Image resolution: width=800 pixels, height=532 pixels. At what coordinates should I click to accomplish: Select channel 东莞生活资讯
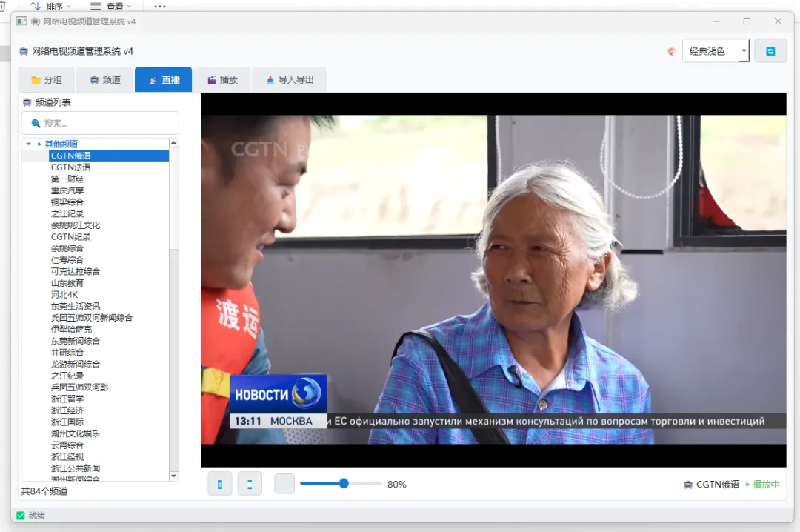(75, 306)
